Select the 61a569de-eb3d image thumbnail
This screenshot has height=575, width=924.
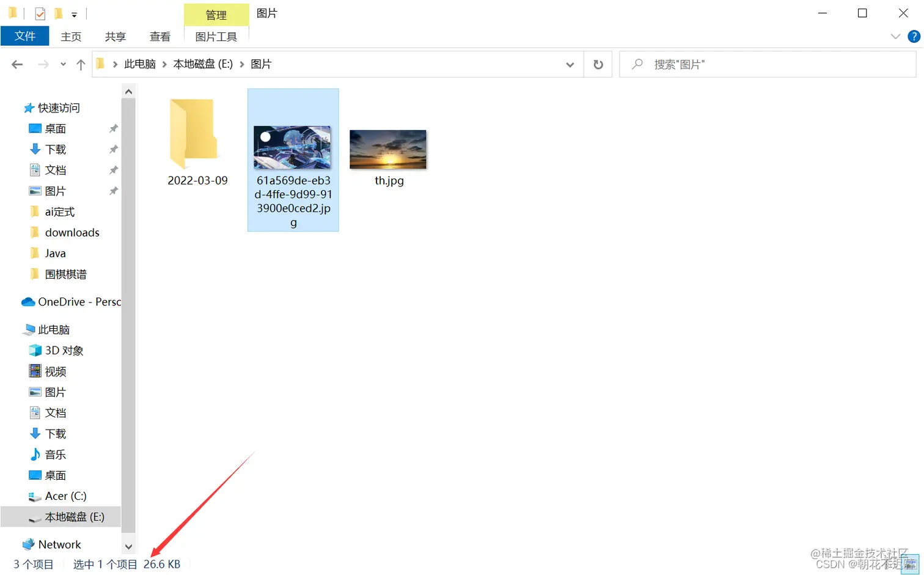292,147
